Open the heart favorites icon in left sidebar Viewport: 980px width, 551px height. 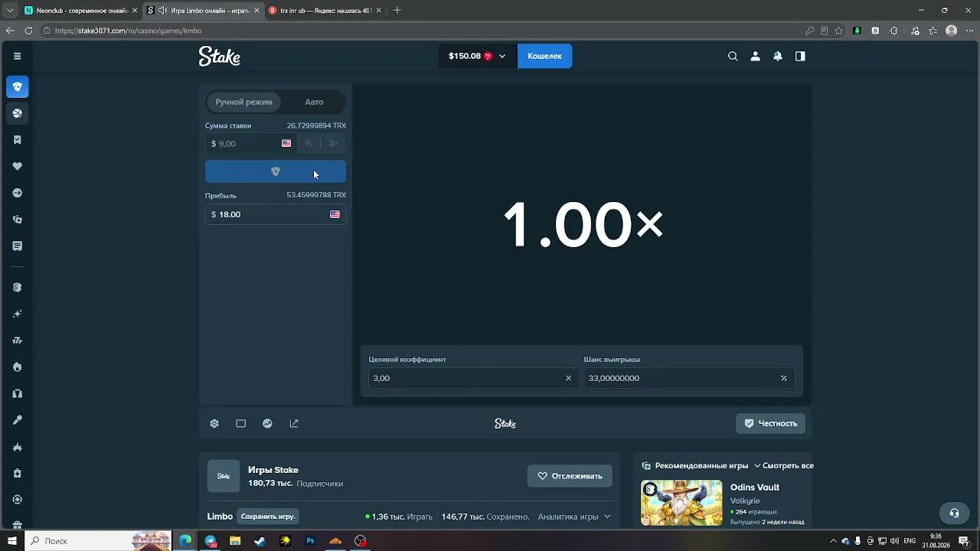[x=18, y=166]
